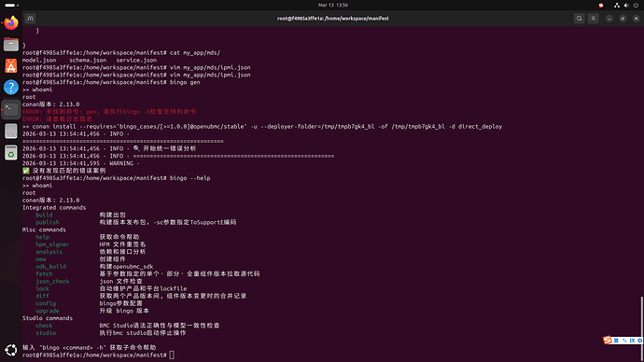Open Firefox from the dock
644x362 pixels.
pyautogui.click(x=11, y=23)
